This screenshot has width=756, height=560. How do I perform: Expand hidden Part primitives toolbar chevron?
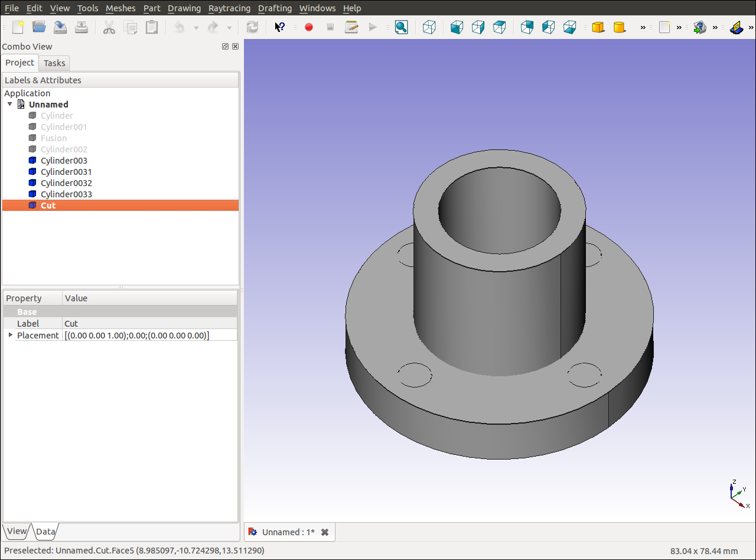click(643, 28)
